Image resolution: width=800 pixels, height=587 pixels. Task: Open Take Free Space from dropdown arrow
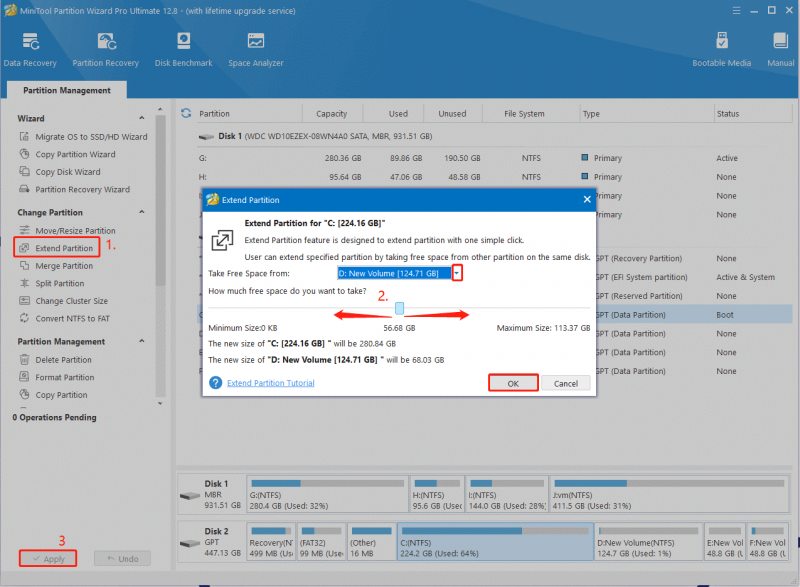point(457,273)
